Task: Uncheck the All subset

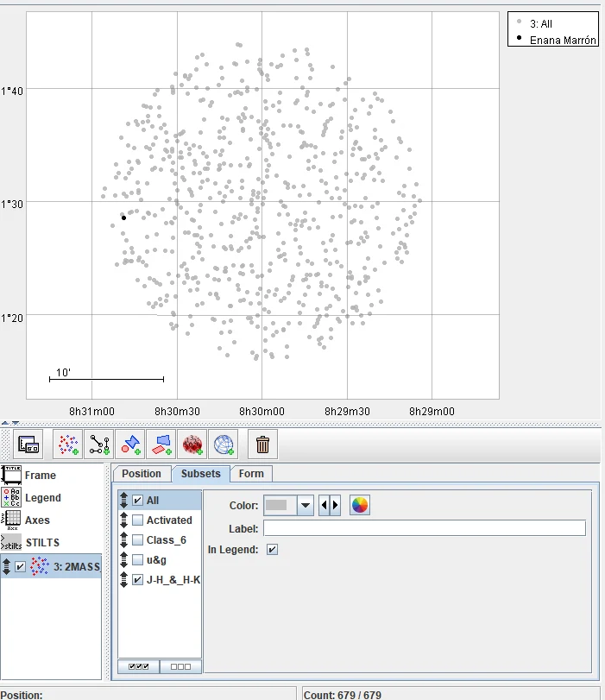Action: [138, 501]
